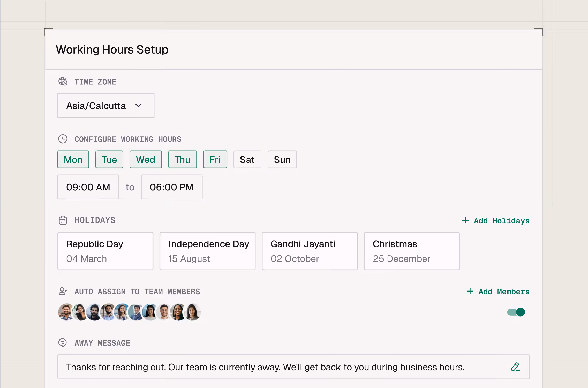
Task: Deselect Mon as a working day
Action: 73,160
